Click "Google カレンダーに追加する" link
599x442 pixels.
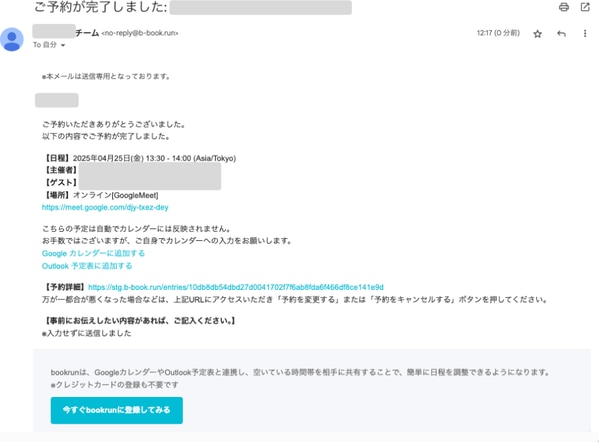pyautogui.click(x=93, y=253)
